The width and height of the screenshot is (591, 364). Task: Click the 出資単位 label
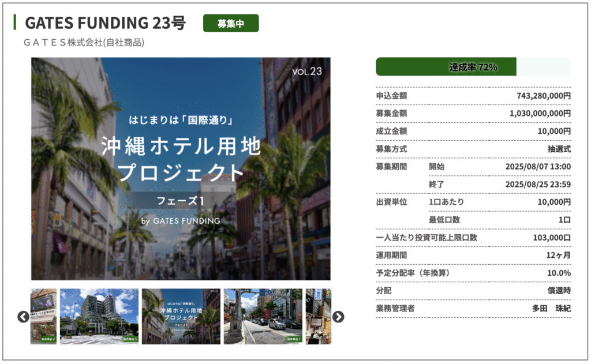[391, 202]
